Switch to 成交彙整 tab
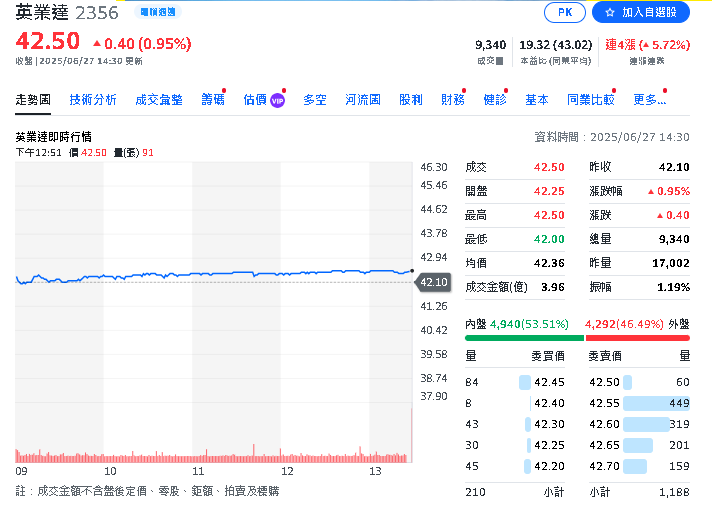Screen dimensions: 712x513 pyautogui.click(x=159, y=99)
